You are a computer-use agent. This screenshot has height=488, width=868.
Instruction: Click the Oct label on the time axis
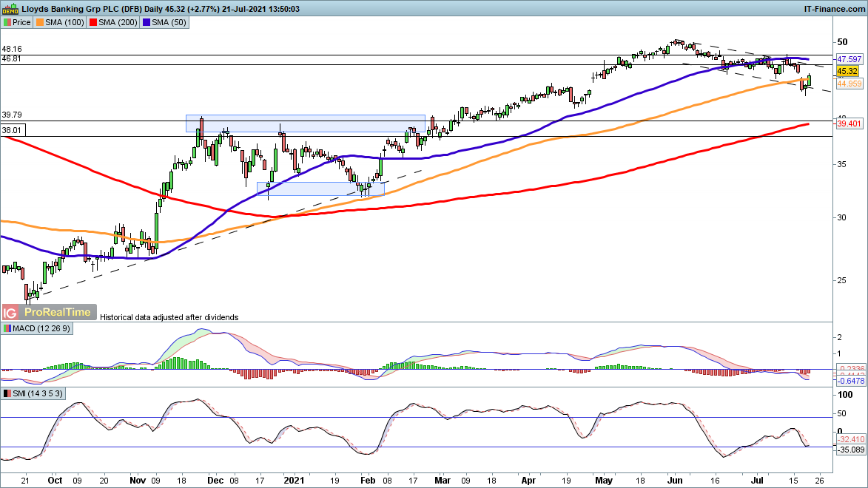(55, 481)
